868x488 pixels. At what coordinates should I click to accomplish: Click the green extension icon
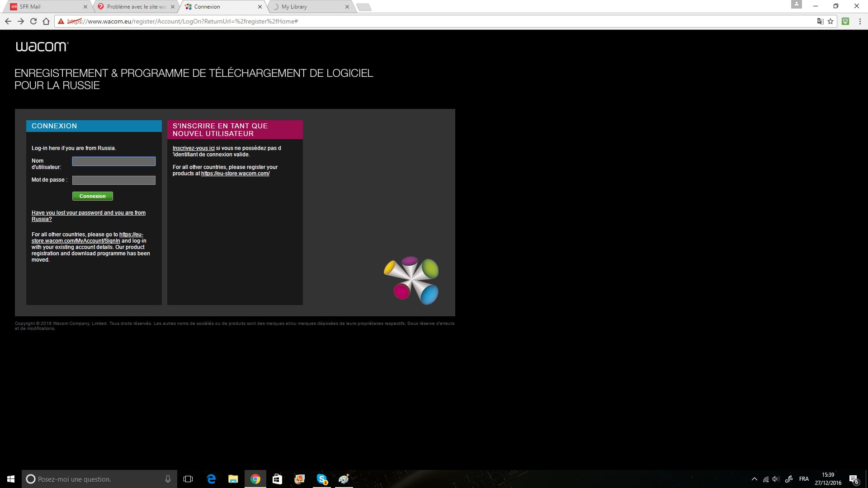(x=845, y=21)
